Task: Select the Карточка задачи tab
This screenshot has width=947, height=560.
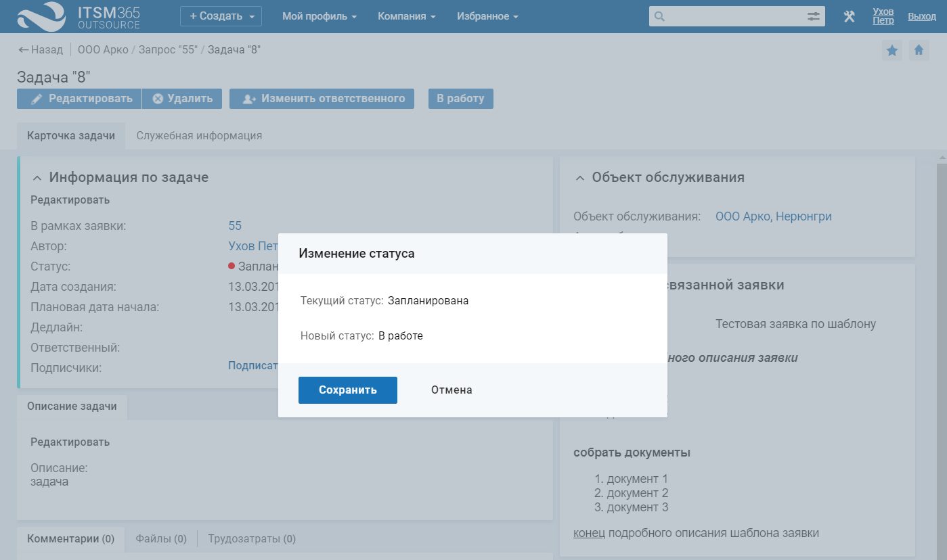Action: coord(71,136)
